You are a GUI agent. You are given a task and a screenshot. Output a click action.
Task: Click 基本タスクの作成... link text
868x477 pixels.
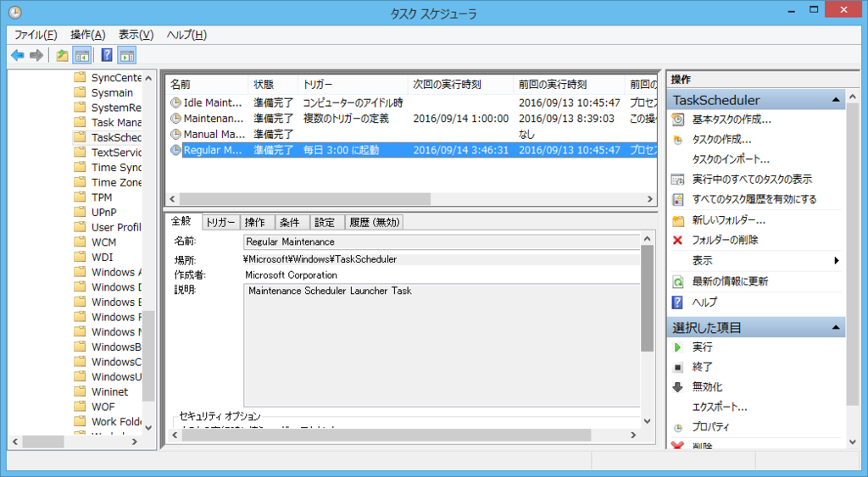tap(732, 119)
